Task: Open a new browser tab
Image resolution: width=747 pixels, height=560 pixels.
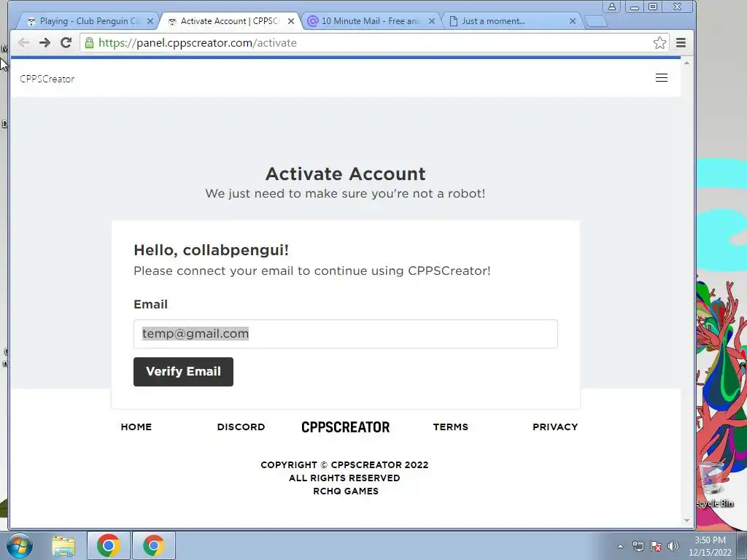Action: pyautogui.click(x=595, y=21)
